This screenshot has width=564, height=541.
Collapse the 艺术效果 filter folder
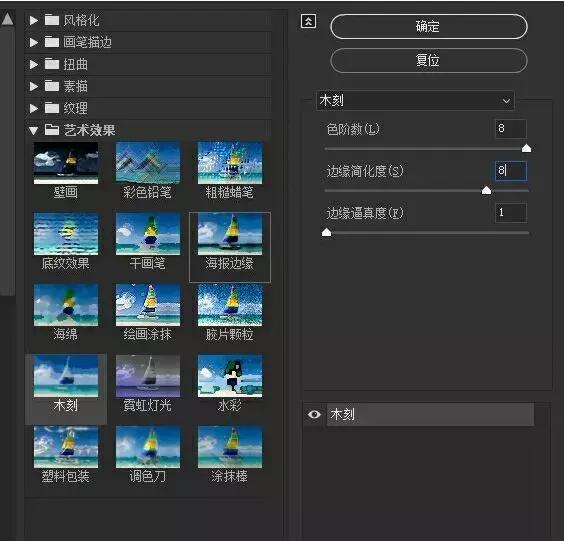click(x=34, y=130)
